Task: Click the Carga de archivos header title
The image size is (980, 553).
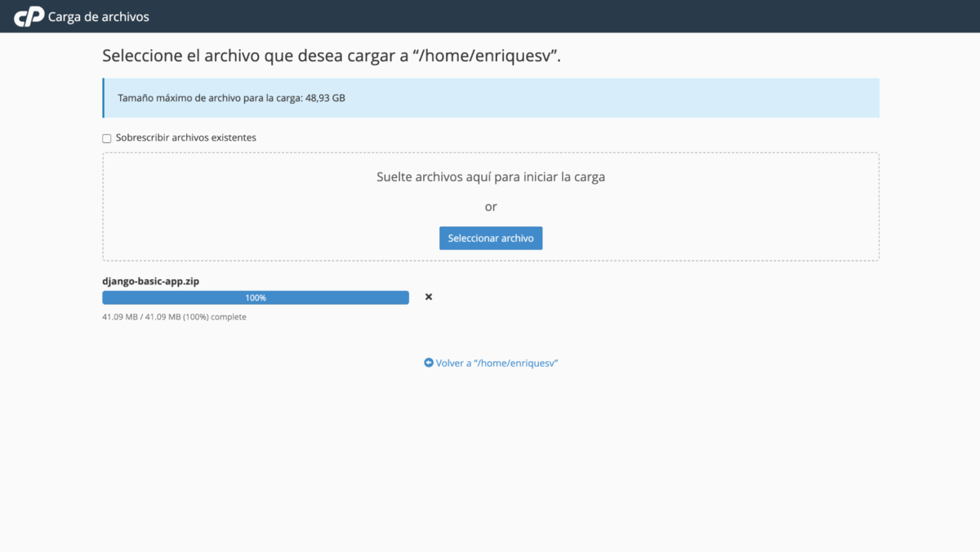Action: [x=99, y=16]
